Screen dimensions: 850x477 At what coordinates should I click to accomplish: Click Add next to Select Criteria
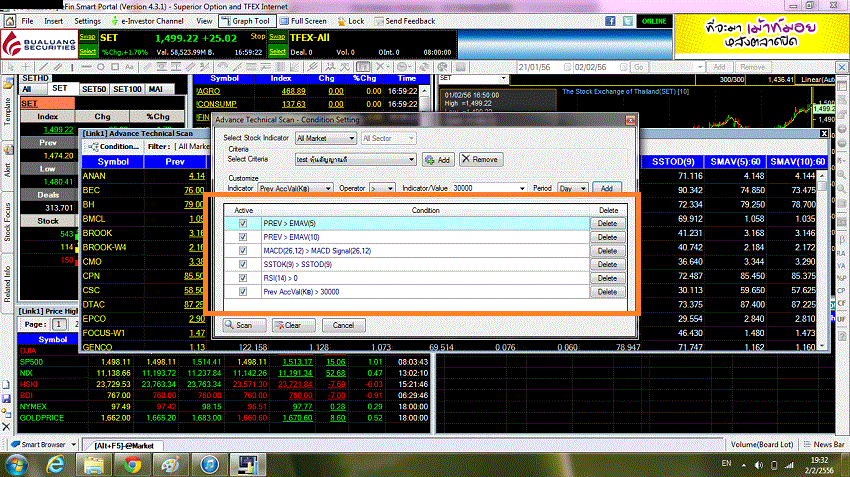[438, 160]
